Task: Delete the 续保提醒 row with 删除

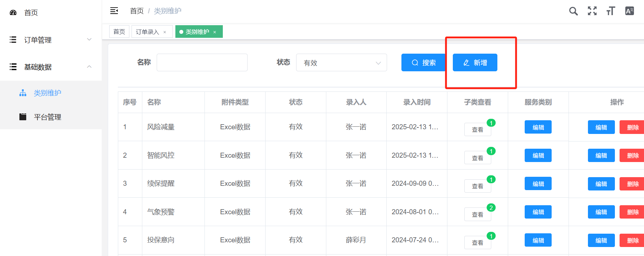Action: click(632, 184)
